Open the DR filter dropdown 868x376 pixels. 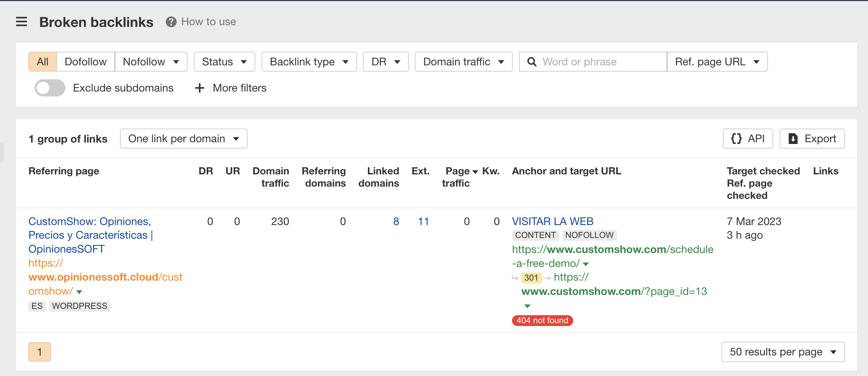click(386, 62)
